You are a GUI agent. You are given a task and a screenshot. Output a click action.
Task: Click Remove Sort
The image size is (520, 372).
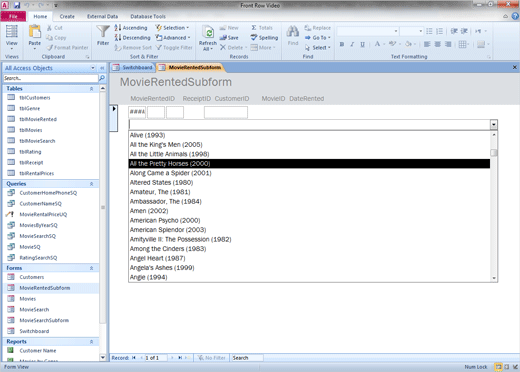pyautogui.click(x=133, y=48)
